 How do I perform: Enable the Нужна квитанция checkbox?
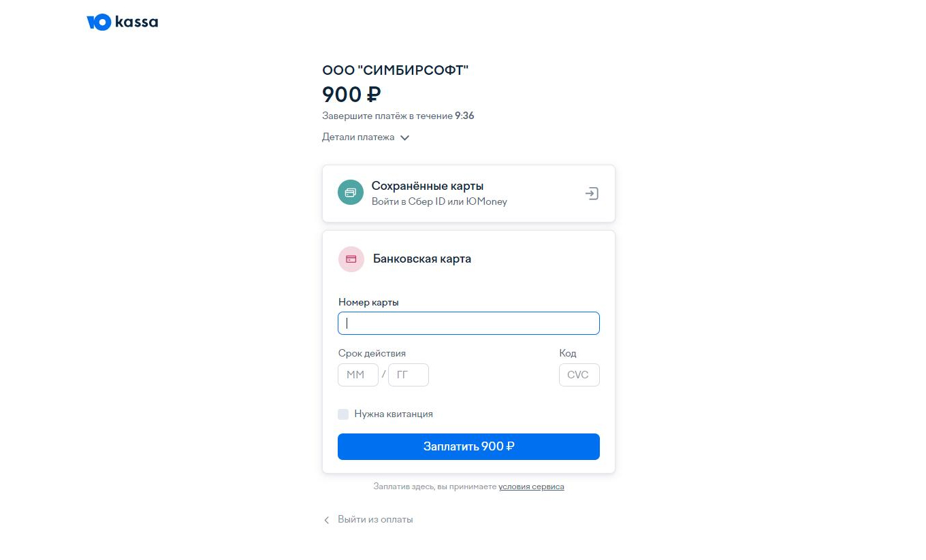click(343, 414)
